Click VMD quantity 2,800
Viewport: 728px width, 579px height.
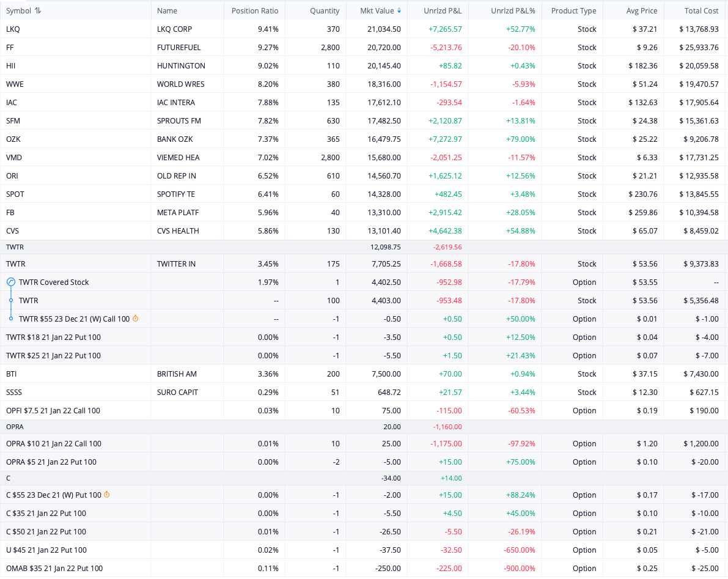[330, 157]
